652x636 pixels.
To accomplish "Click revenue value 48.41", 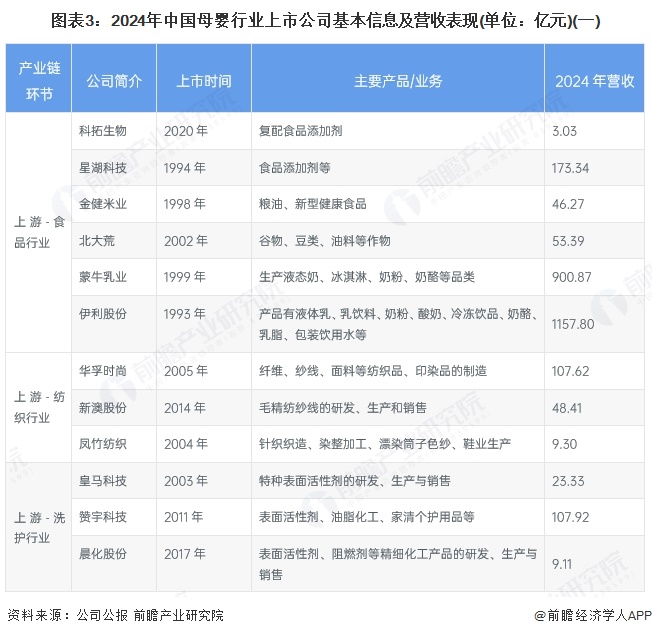I will click(567, 408).
